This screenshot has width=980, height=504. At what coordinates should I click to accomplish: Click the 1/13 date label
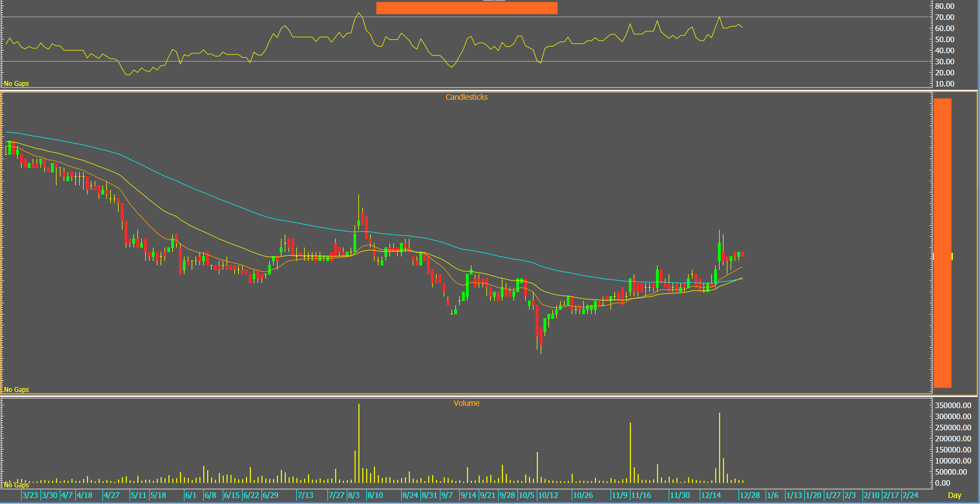click(x=794, y=495)
